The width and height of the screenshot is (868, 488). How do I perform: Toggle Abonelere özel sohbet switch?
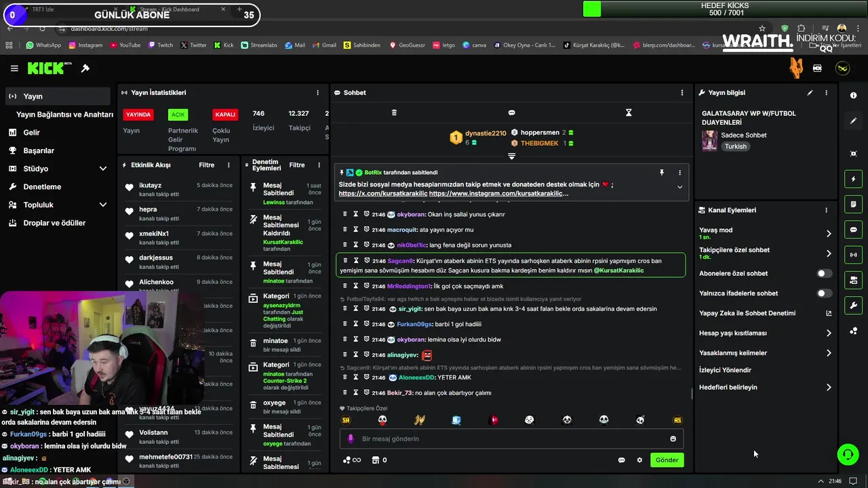824,273
